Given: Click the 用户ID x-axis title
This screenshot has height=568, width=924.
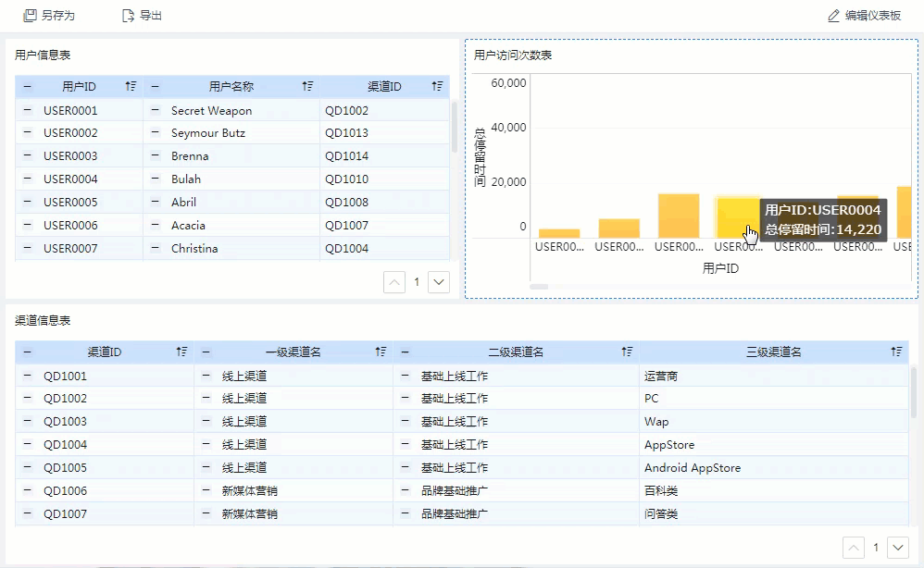Looking at the screenshot, I should point(720,268).
